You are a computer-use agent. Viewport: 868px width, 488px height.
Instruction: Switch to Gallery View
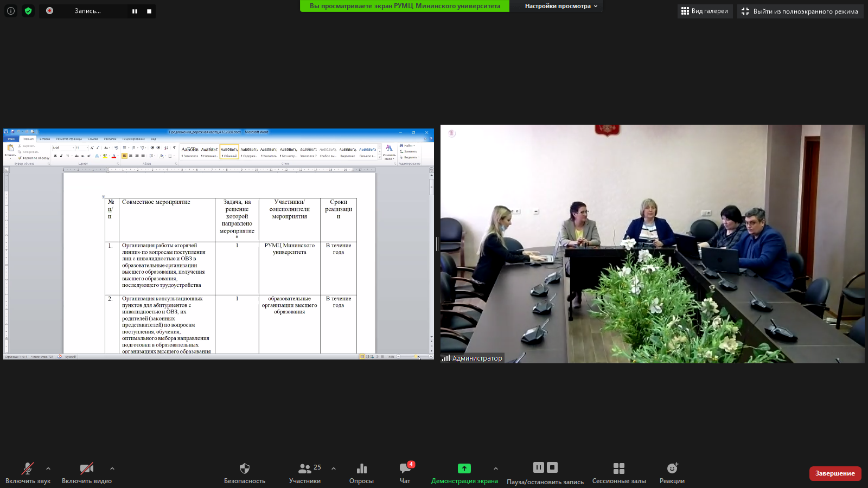pos(705,11)
